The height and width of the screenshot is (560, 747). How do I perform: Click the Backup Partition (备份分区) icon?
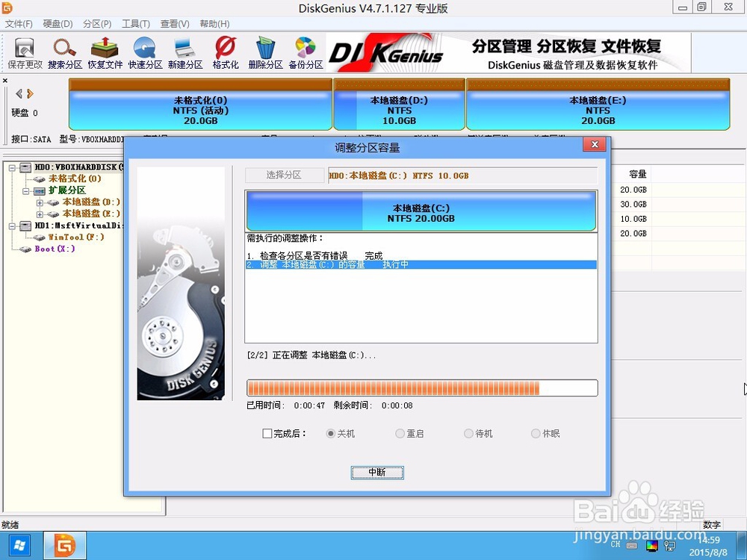click(x=306, y=53)
